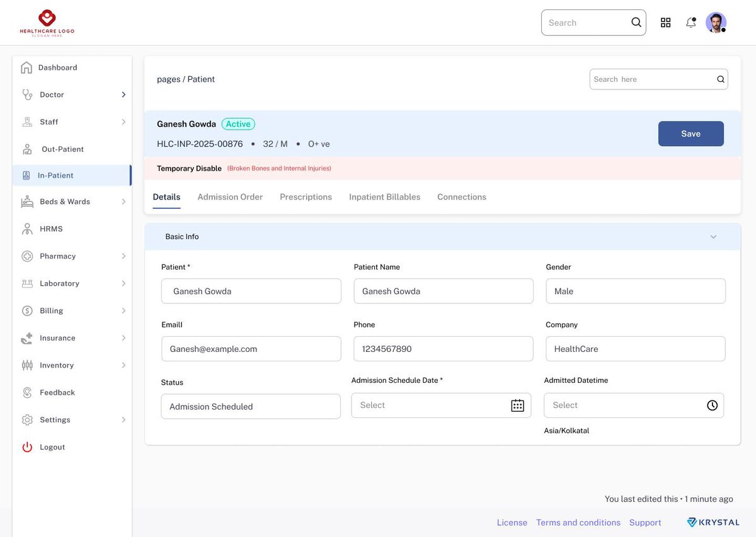
Task: Select the Inpatient Billables tab
Action: (x=385, y=197)
